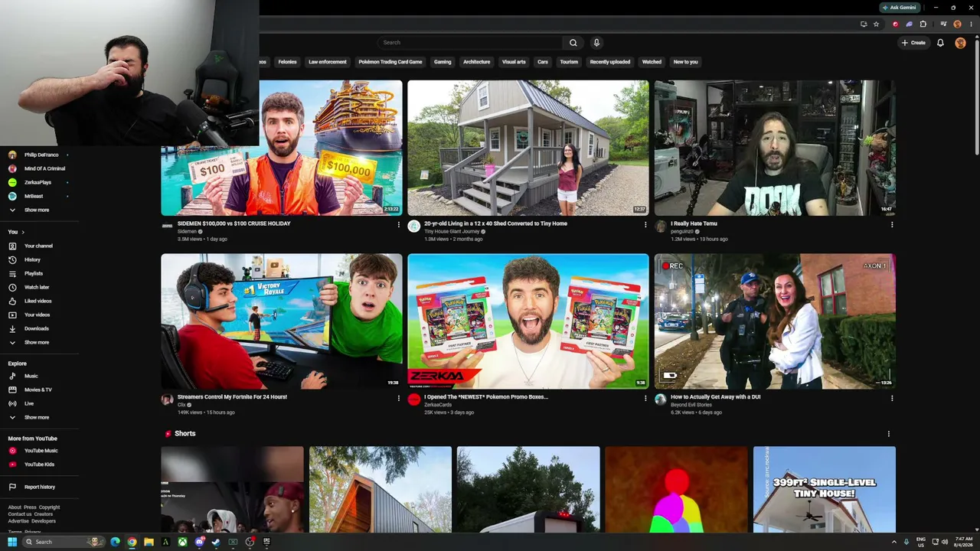
Task: Open Discord from the taskbar
Action: pos(199,542)
